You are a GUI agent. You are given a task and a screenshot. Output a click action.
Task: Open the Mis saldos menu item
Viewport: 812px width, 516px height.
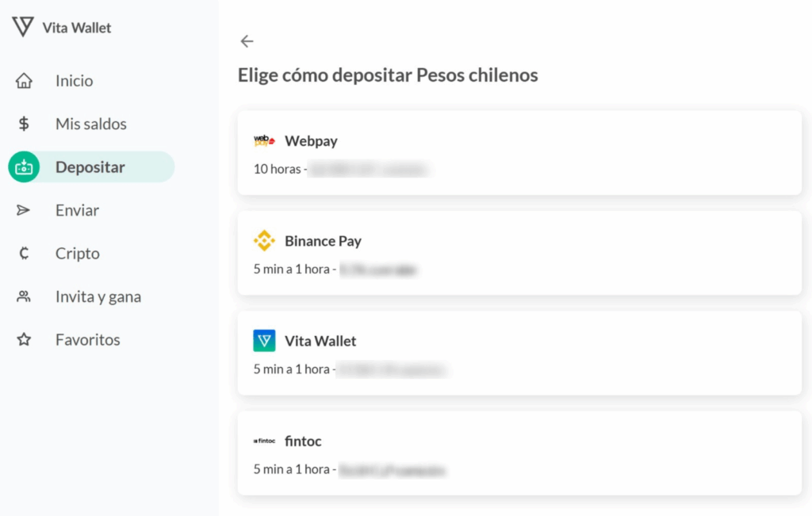(x=91, y=124)
